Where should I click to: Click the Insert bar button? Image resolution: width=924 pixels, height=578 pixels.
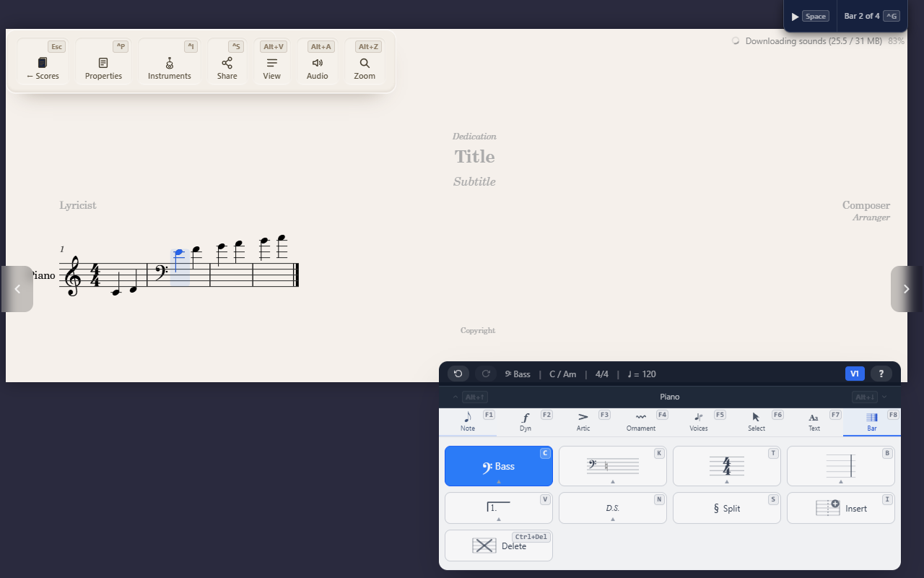point(841,508)
